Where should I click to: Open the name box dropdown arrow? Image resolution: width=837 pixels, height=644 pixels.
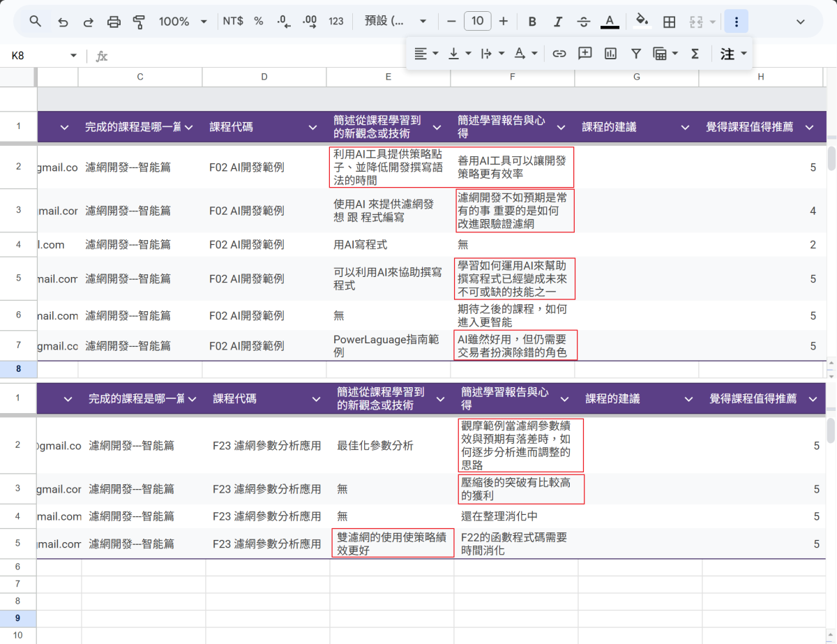tap(73, 56)
